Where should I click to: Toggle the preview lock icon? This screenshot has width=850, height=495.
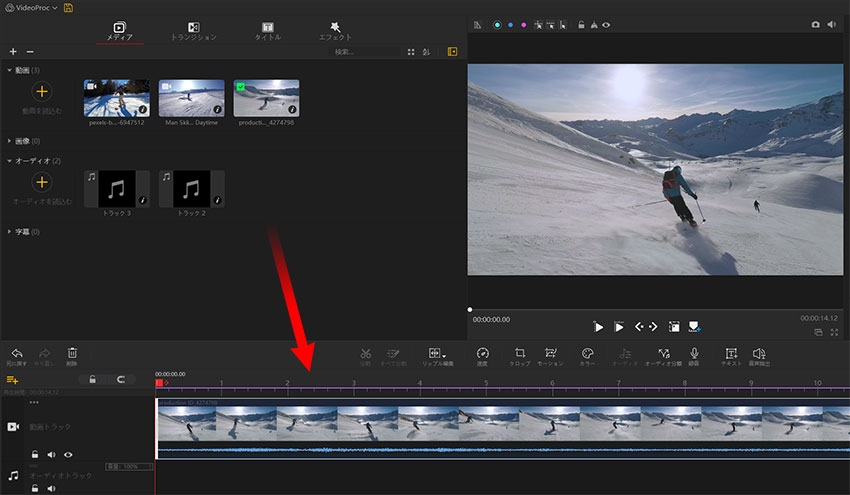point(581,25)
